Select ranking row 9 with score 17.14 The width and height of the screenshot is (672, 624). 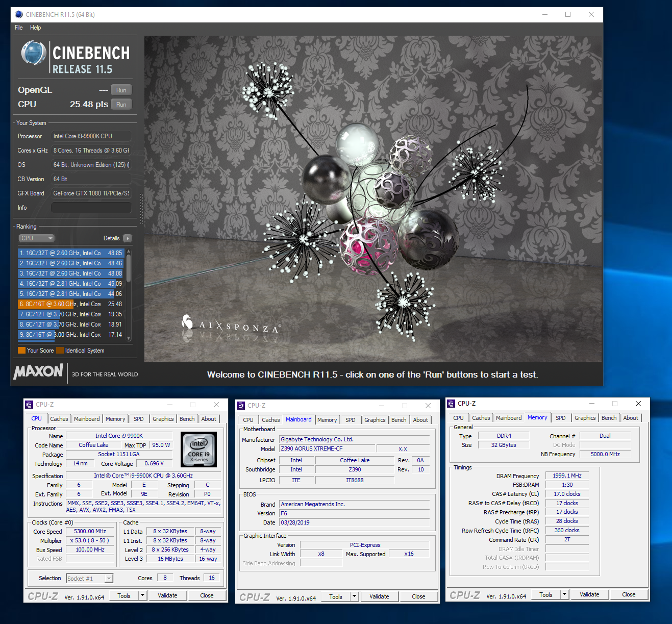point(71,335)
